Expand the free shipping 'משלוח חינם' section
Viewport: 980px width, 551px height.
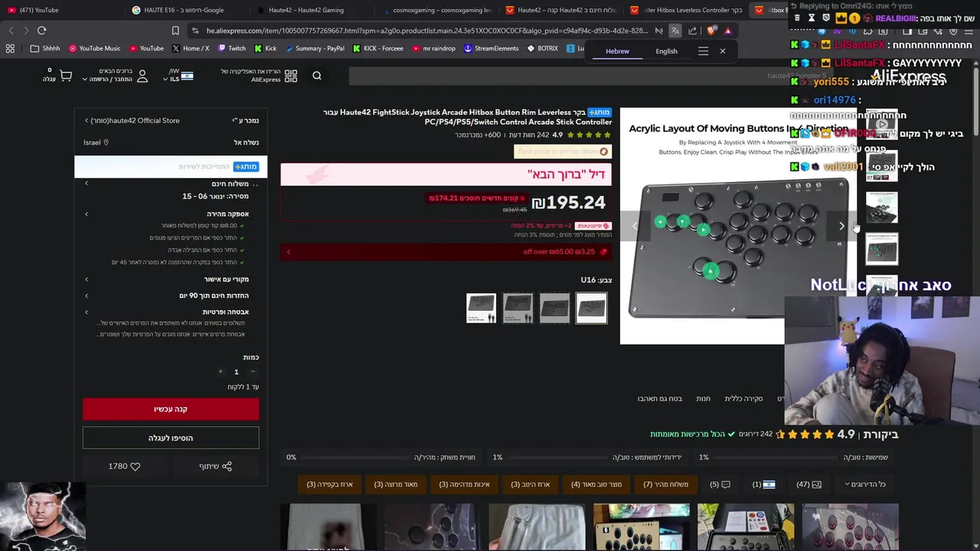click(171, 184)
